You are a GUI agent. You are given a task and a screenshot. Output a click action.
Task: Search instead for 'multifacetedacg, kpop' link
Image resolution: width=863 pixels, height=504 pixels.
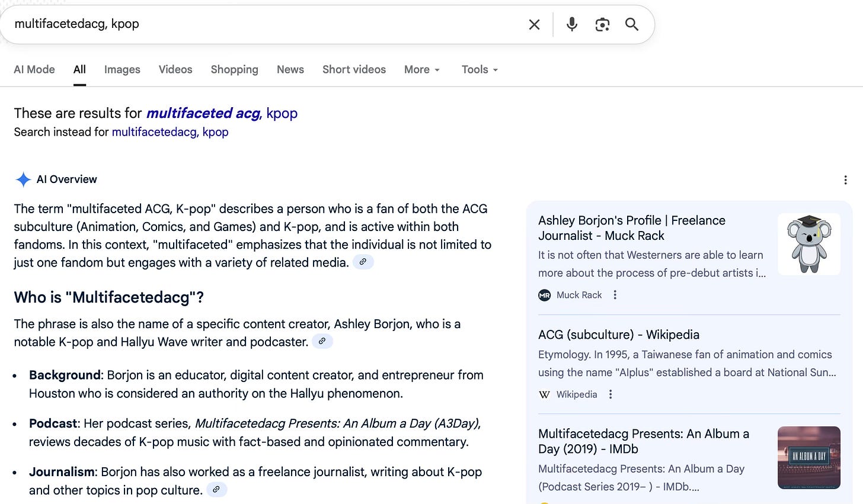click(x=170, y=132)
